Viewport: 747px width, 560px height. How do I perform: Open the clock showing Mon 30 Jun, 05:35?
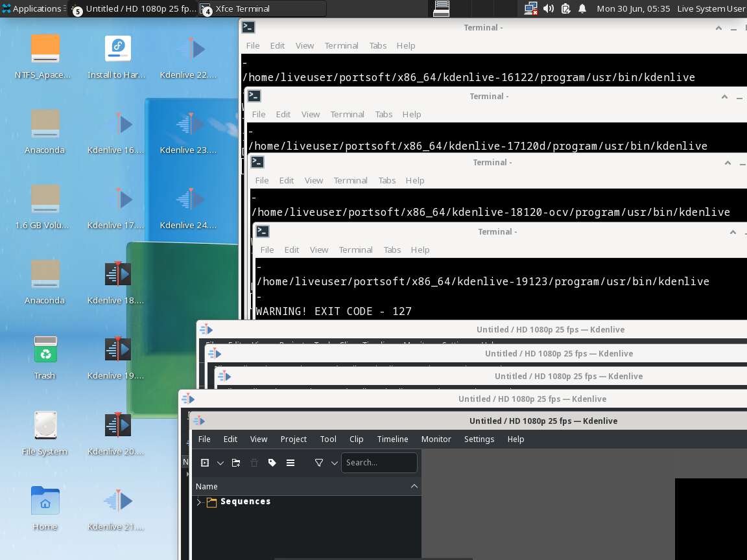pyautogui.click(x=633, y=8)
